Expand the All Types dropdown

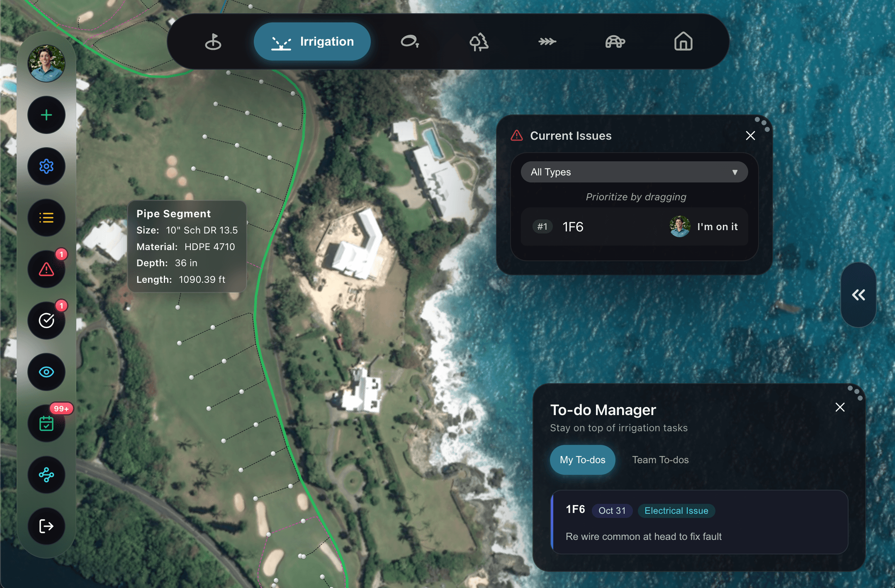(634, 172)
